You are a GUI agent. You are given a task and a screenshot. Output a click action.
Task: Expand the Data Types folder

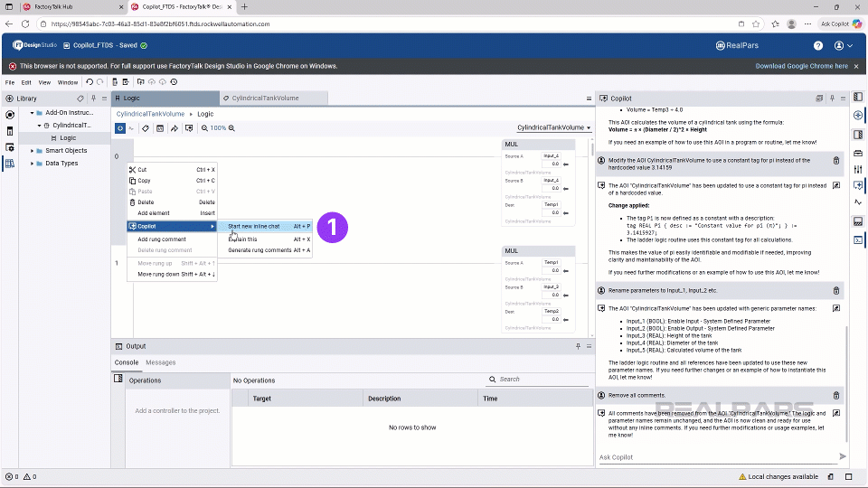[x=33, y=164]
